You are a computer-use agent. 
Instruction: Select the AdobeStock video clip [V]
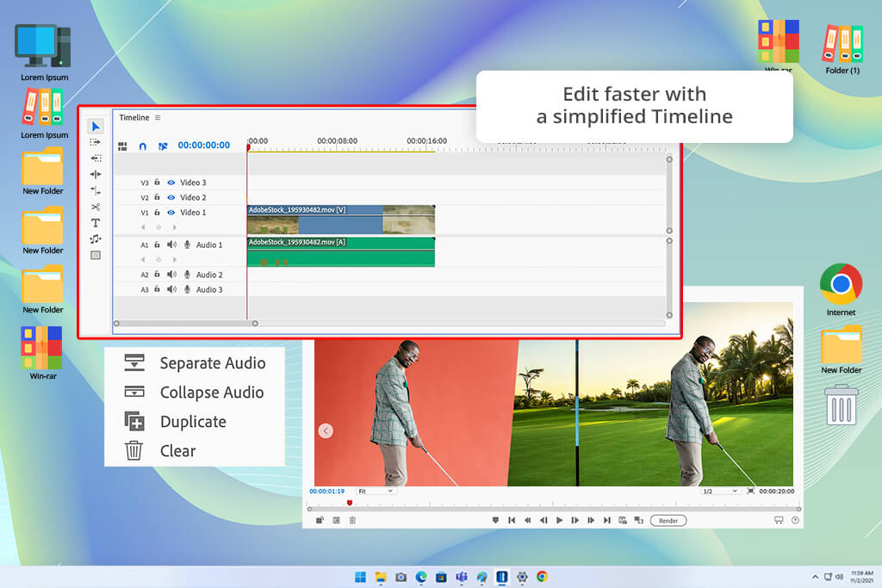coord(341,220)
